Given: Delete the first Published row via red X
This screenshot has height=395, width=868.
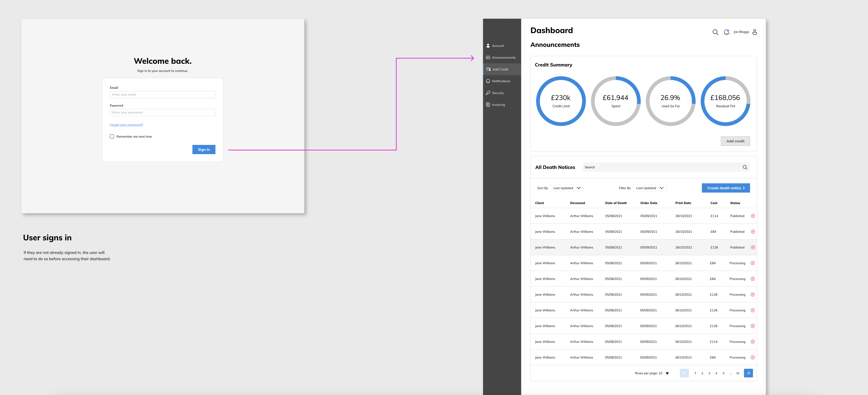Looking at the screenshot, I should (753, 216).
